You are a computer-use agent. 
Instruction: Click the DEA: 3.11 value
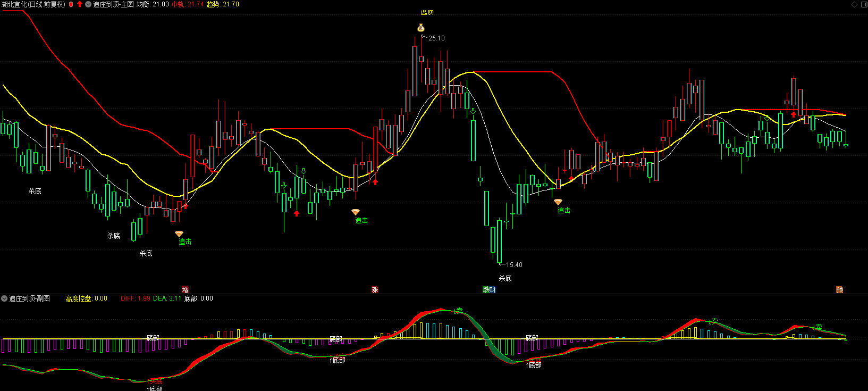click(x=167, y=298)
